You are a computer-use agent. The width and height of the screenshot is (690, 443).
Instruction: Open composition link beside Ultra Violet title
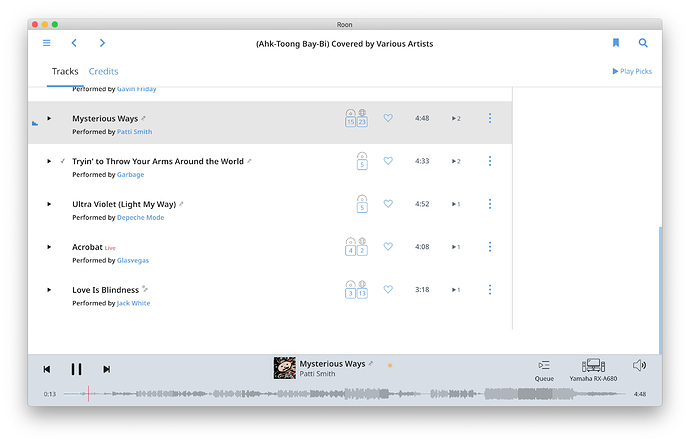181,204
